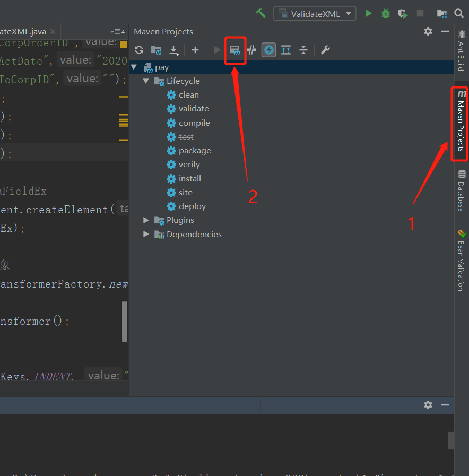Image resolution: width=469 pixels, height=476 pixels.
Task: Reimport all Maven projects
Action: click(x=139, y=50)
